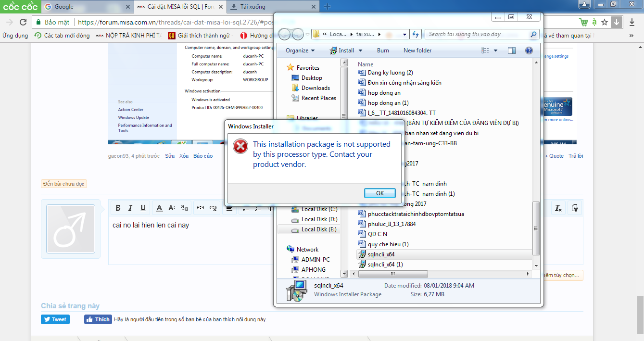The width and height of the screenshot is (644, 341).
Task: Reload the browser page
Action: click(x=23, y=22)
